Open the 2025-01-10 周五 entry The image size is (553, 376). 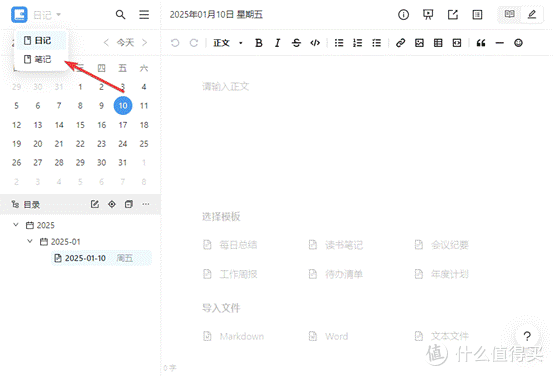[x=102, y=258]
